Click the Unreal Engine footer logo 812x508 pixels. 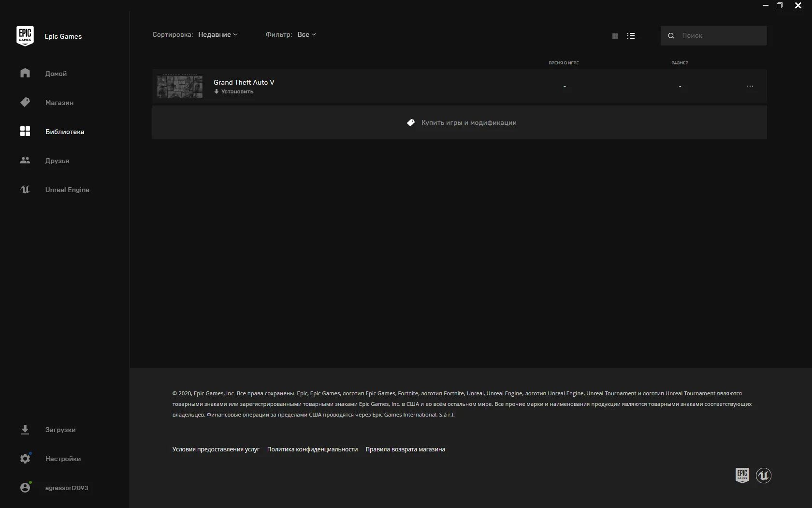pos(764,476)
